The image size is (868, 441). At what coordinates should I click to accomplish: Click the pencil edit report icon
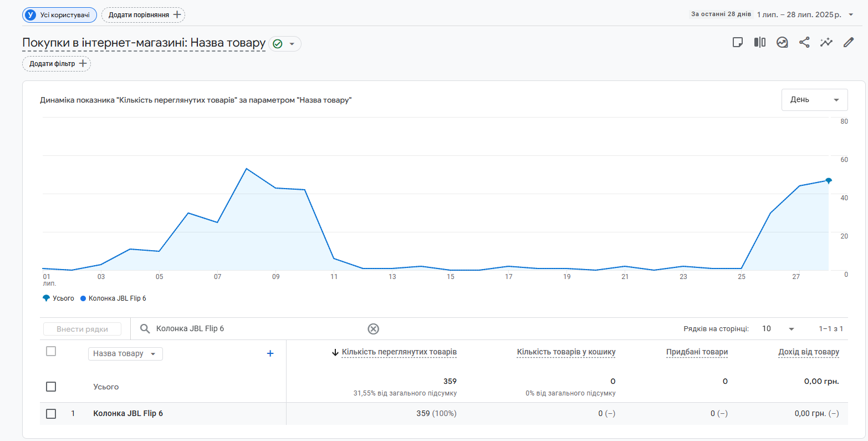click(x=849, y=42)
